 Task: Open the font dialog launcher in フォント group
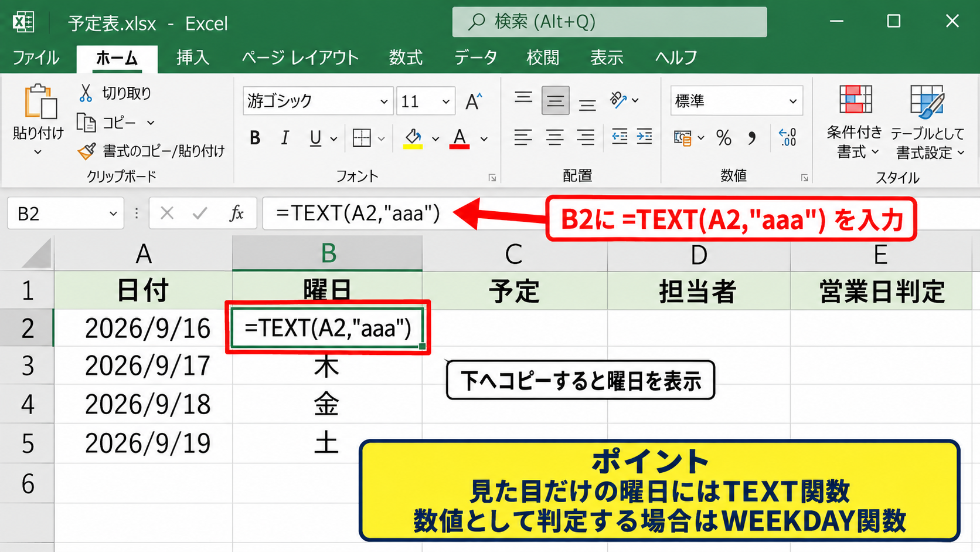point(492,178)
